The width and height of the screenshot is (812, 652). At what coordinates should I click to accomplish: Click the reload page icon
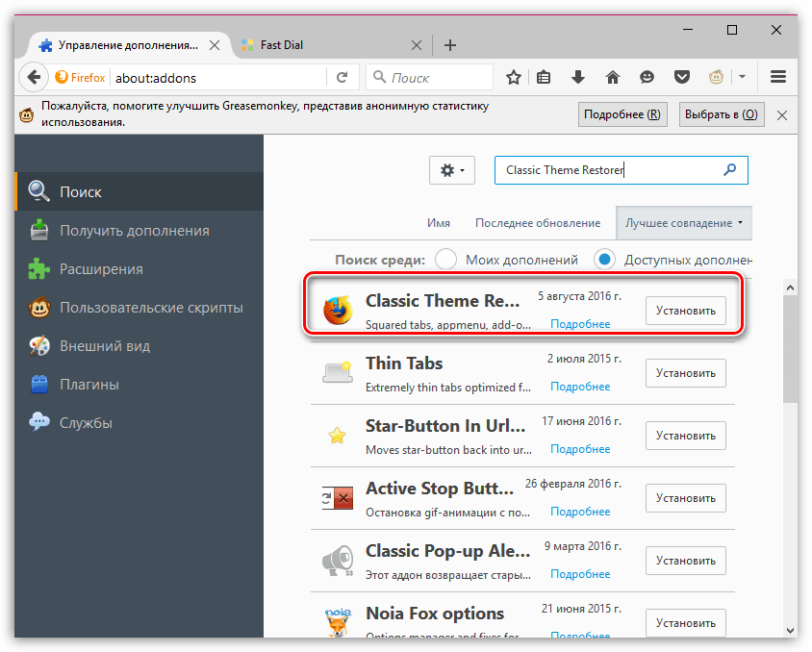pyautogui.click(x=342, y=77)
